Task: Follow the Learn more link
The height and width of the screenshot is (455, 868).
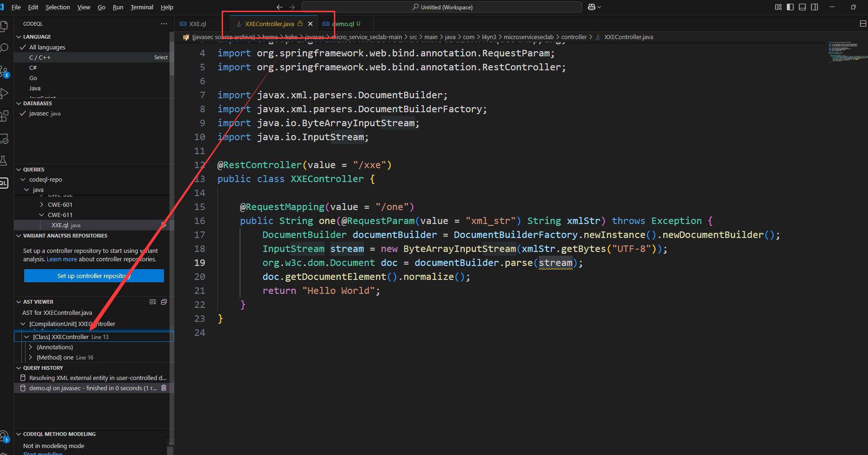Action: [x=62, y=259]
